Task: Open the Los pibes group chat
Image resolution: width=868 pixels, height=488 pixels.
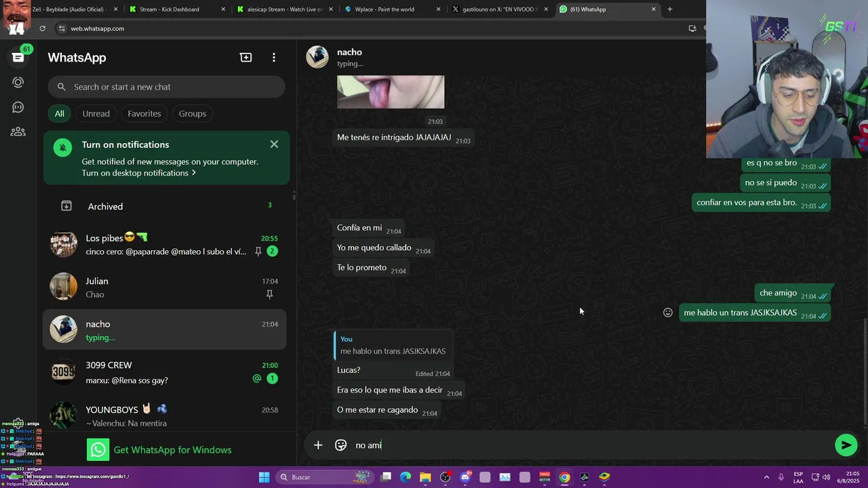Action: [166, 244]
